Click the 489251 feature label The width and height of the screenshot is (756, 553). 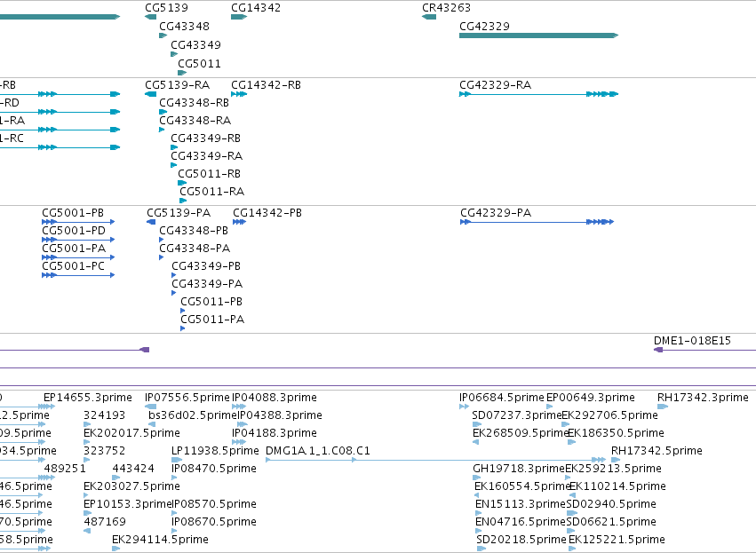[x=65, y=469]
